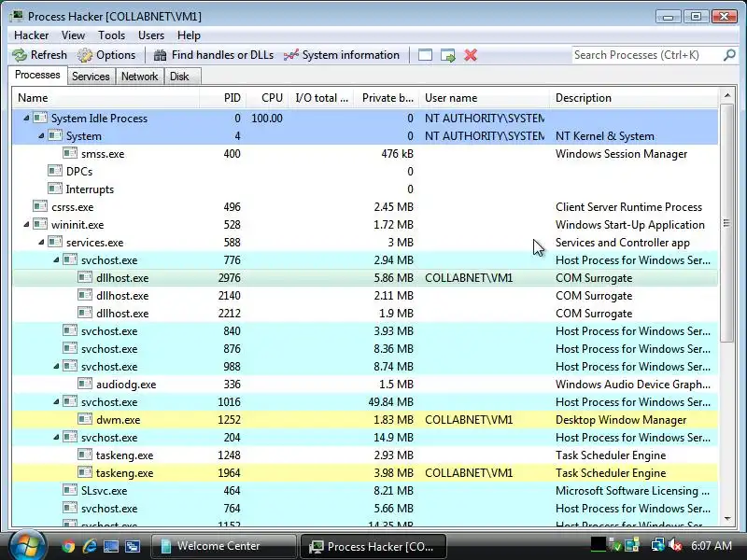Select the dllhost.exe row with PID 2212

[x=365, y=314]
